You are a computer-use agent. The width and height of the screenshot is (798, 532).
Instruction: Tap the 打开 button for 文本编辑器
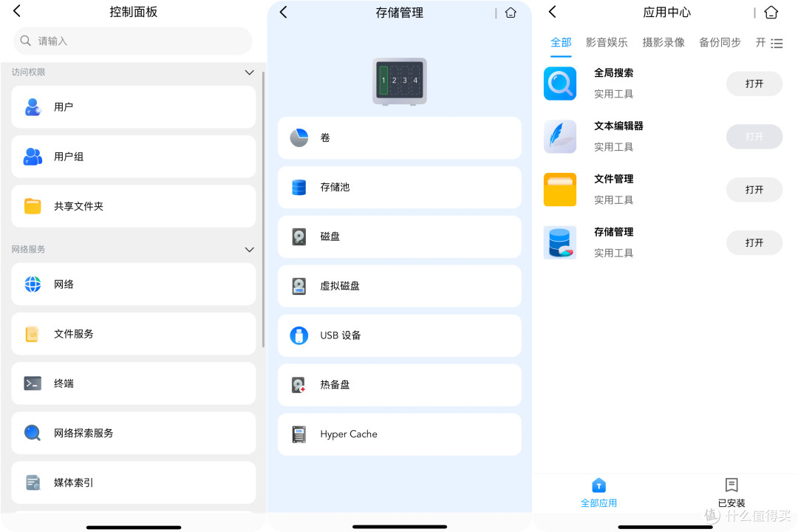754,137
